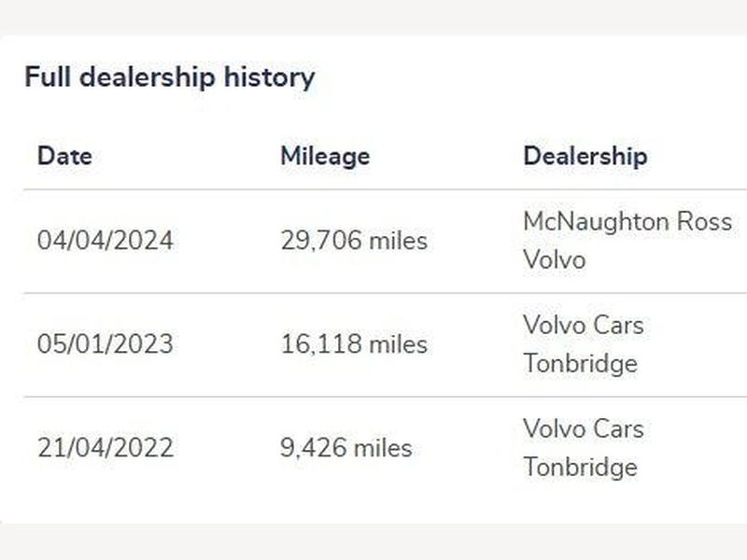Click Tonbridge text in the 2022 row
The width and height of the screenshot is (747, 560).
[580, 468]
